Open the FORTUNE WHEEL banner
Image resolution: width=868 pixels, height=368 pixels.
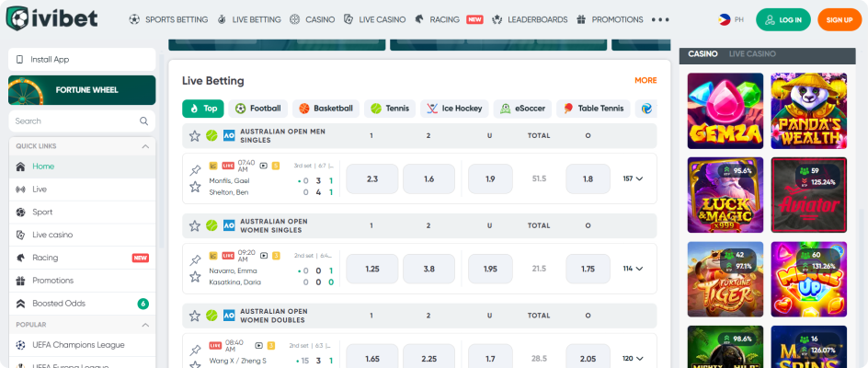click(x=82, y=90)
